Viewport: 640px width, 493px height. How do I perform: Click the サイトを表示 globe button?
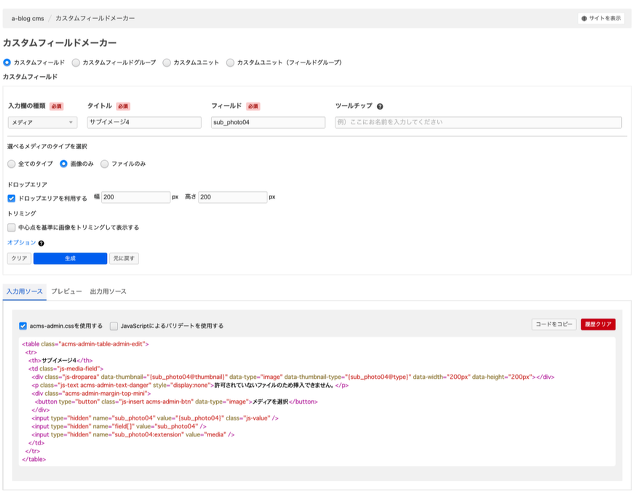[601, 18]
